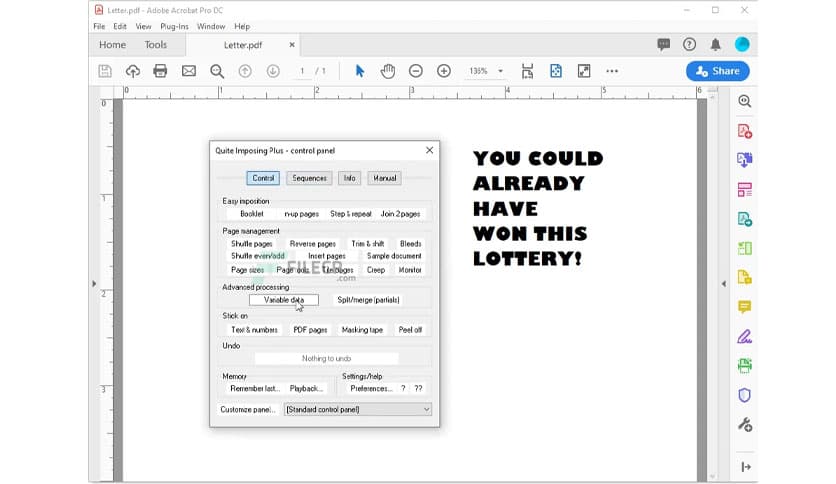Switch to Sequences mode in control panel
The width and height of the screenshot is (836, 484).
coord(309,178)
